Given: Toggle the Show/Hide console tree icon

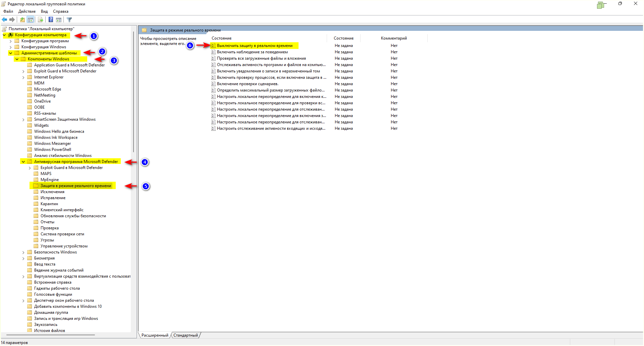Looking at the screenshot, I should pyautogui.click(x=31, y=20).
